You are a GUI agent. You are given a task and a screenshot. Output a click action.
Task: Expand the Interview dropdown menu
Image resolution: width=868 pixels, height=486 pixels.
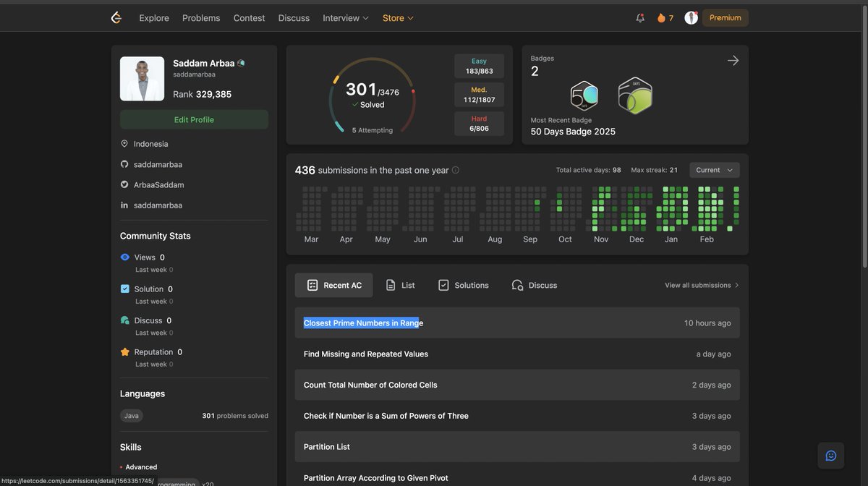click(x=346, y=18)
